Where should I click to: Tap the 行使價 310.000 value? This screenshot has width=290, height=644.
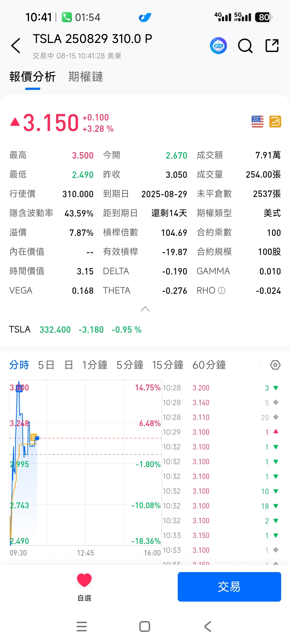(78, 194)
